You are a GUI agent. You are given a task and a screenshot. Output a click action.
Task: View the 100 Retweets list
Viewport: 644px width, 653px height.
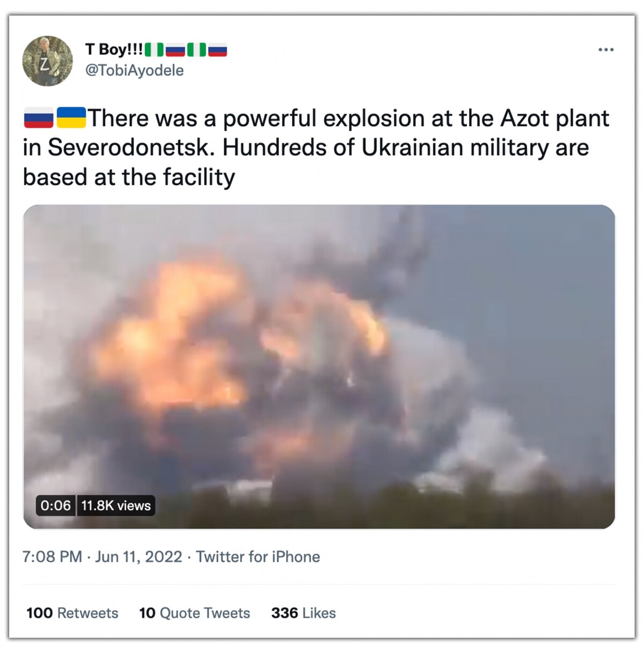click(72, 613)
